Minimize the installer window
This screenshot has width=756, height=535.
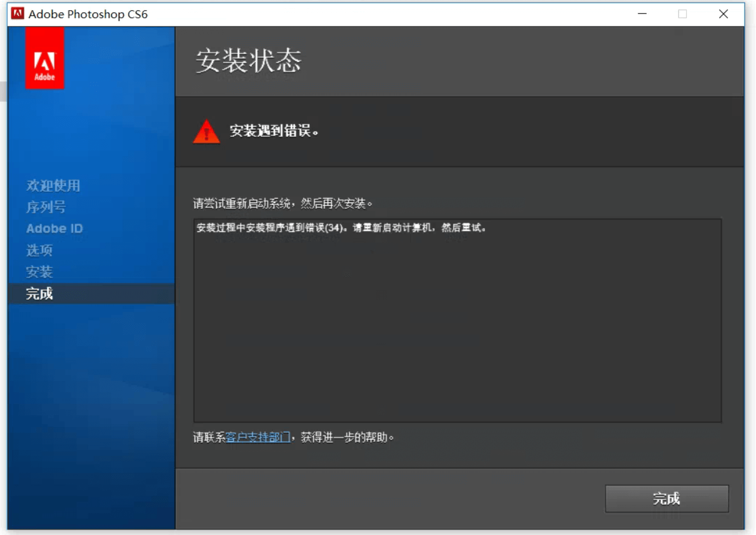point(642,14)
